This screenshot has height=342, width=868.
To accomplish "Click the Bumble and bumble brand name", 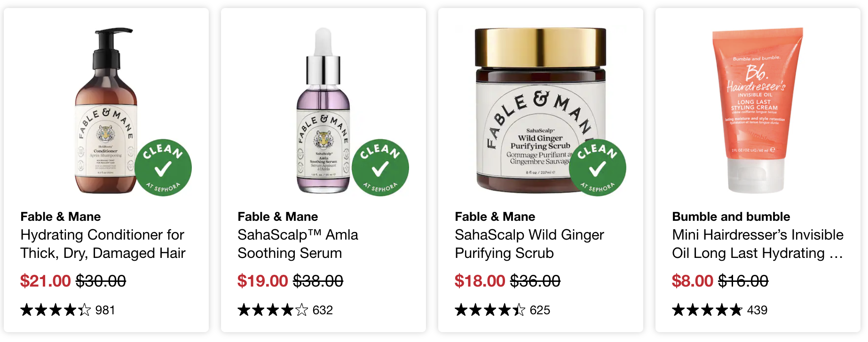I will pyautogui.click(x=731, y=217).
